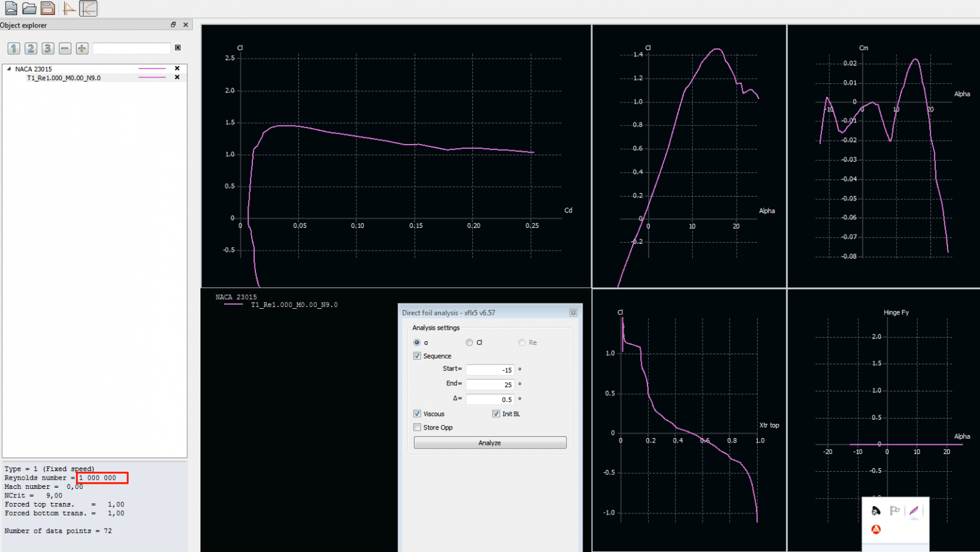Focus the Object explorer filter text box
Viewport: 980px width, 552px height.
click(132, 48)
